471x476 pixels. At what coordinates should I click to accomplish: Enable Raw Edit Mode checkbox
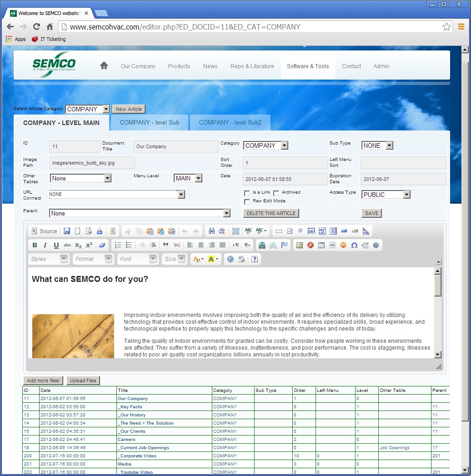coord(247,201)
